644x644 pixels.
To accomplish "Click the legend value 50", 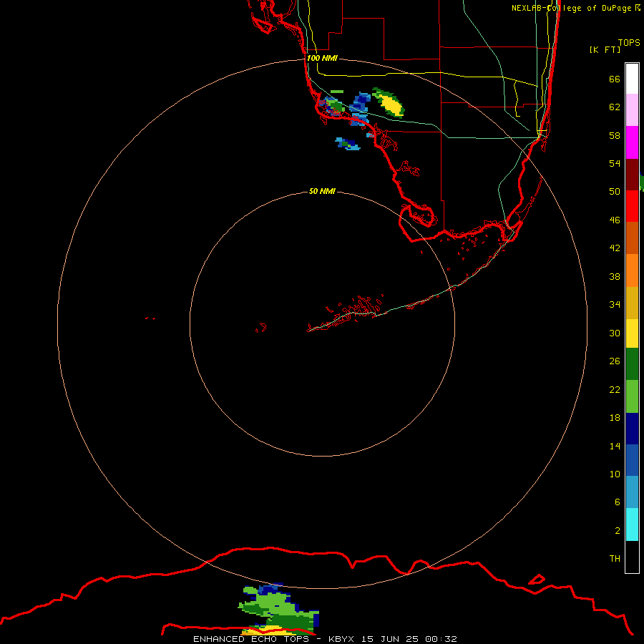I will coord(615,191).
